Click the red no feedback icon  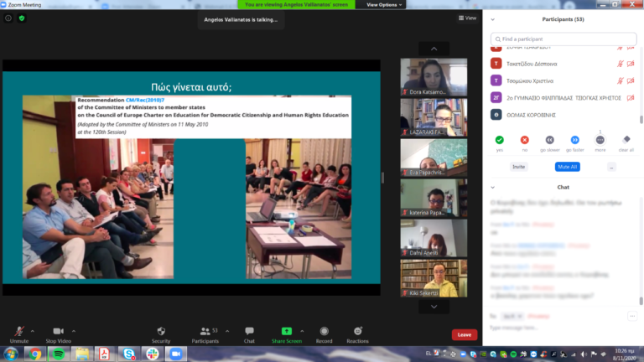pyautogui.click(x=524, y=140)
